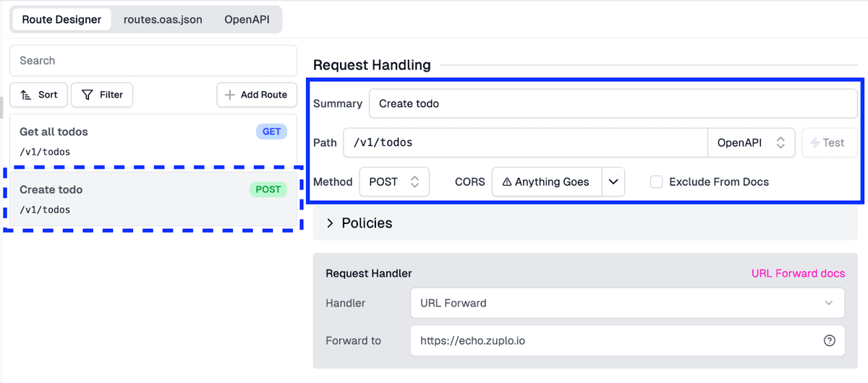Click the plus icon on Add Route
Image resolution: width=868 pixels, height=383 pixels.
[230, 95]
